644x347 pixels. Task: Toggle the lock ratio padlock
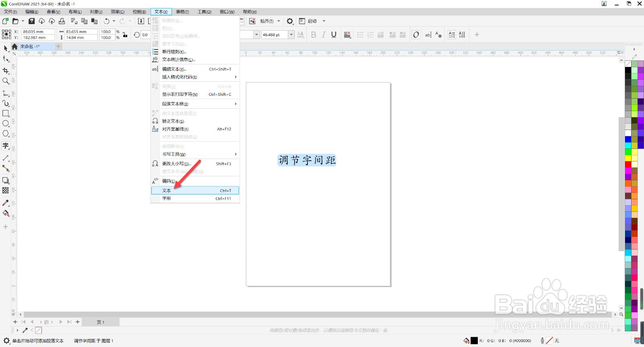(125, 35)
